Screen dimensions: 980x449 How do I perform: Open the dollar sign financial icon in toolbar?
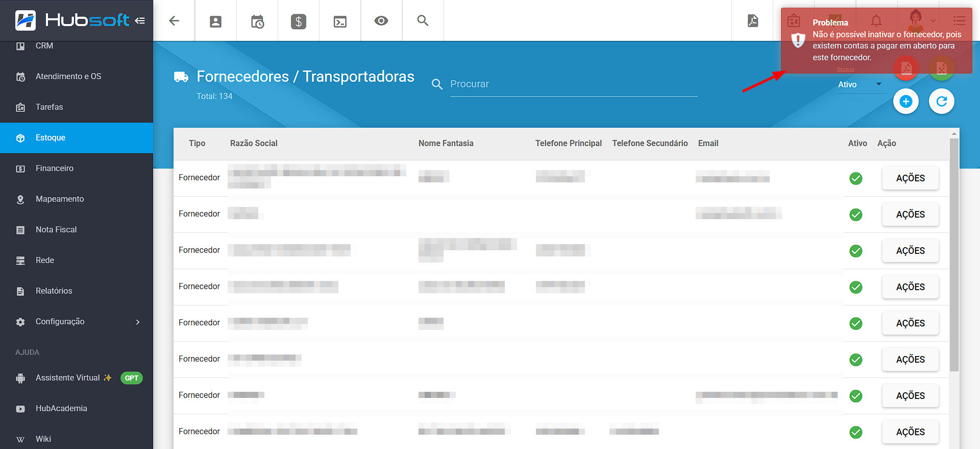click(299, 21)
